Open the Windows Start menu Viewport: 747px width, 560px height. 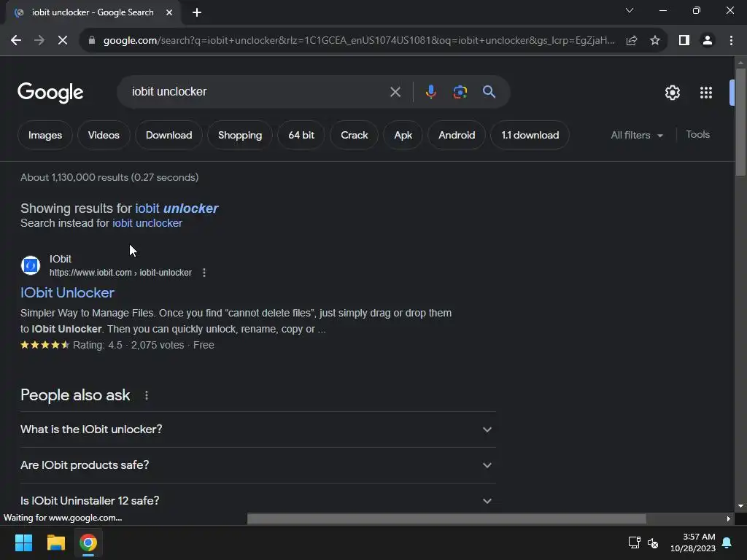(x=23, y=542)
